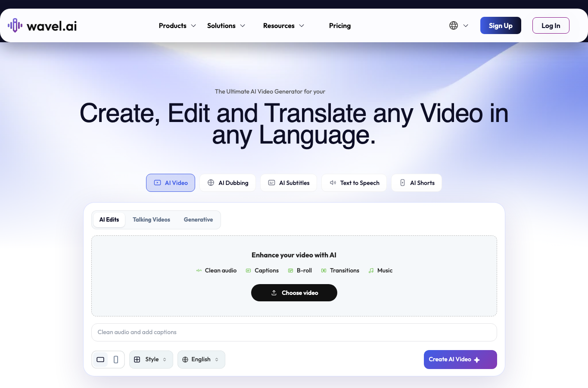Click the wavel.ai waveform logo
This screenshot has height=388, width=588.
click(15, 25)
